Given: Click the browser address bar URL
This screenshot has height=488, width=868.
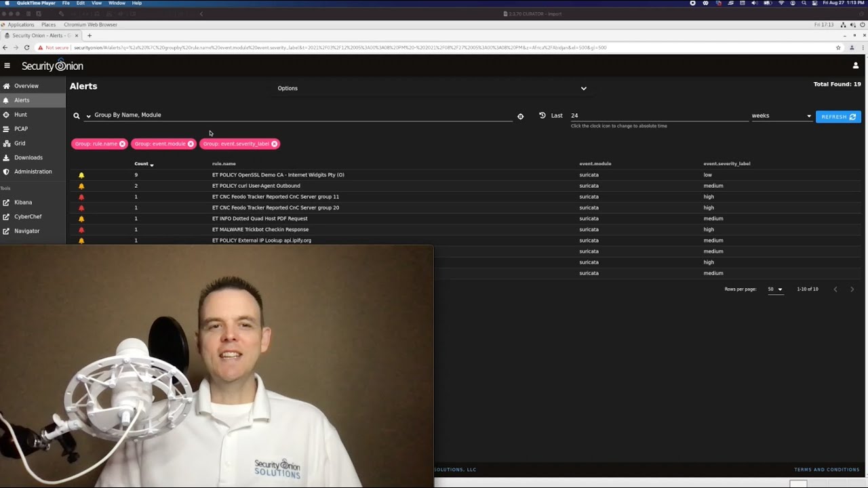Looking at the screenshot, I should 340,47.
